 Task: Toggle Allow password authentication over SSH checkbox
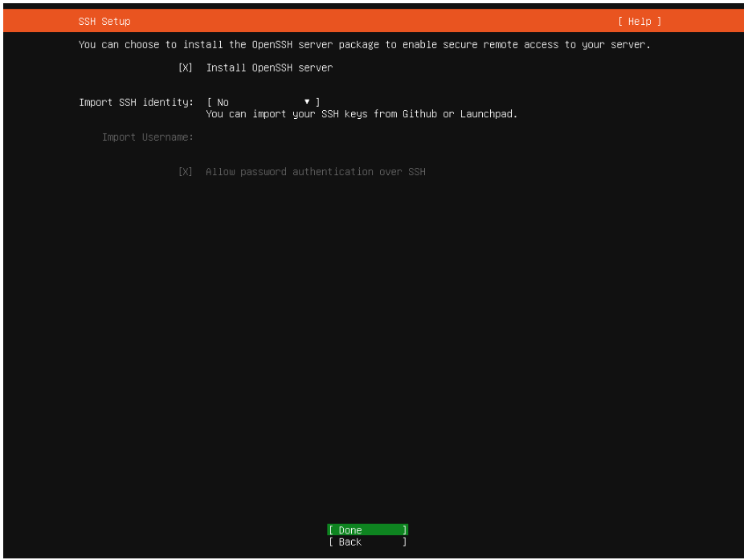(x=185, y=172)
